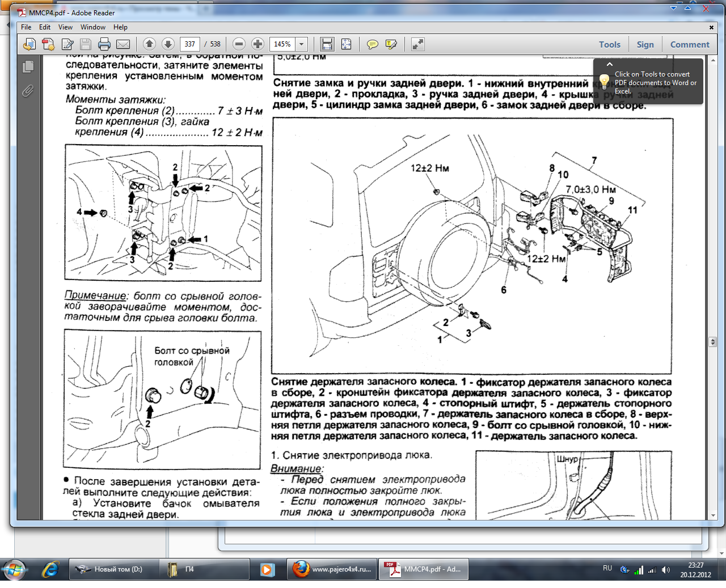Viewport: 726px width, 588px height.
Task: Click the Zoom in plus button
Action: [x=258, y=44]
